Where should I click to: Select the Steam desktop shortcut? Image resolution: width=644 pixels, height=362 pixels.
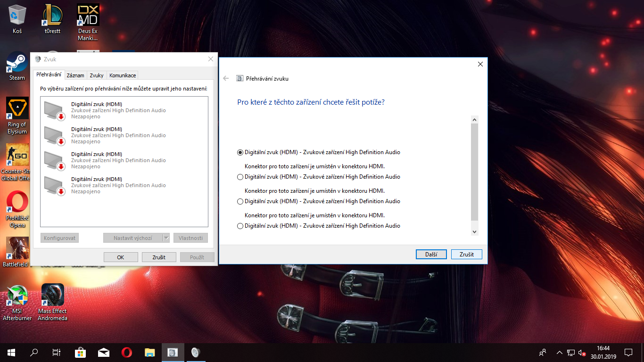17,66
